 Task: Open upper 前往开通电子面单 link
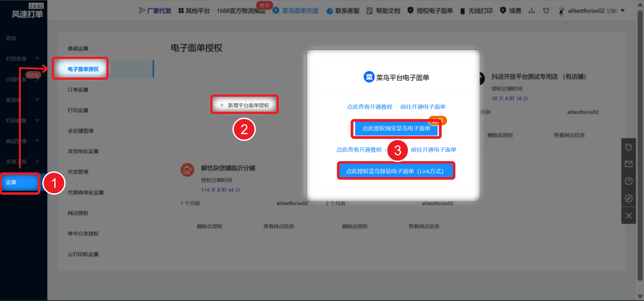[423, 107]
